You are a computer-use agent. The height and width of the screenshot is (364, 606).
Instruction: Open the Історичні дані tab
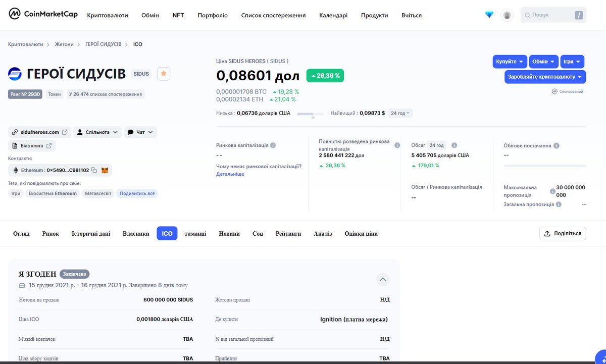point(91,234)
